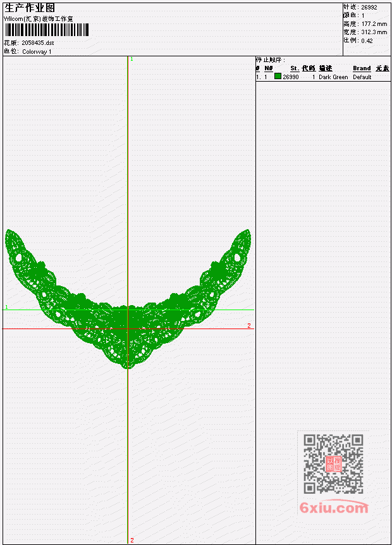The height and width of the screenshot is (545, 392).
Task: Click the stitch count 26992
Action: click(x=369, y=7)
